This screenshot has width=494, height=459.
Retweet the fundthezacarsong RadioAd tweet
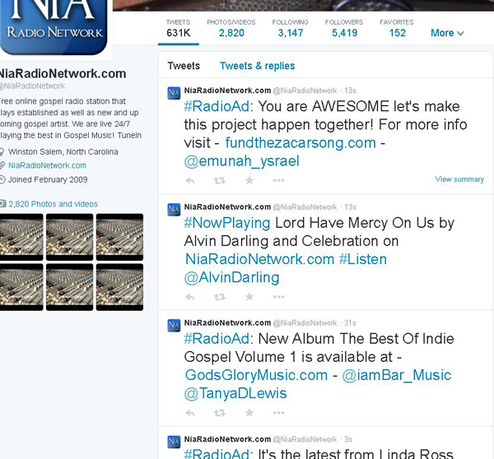219,181
